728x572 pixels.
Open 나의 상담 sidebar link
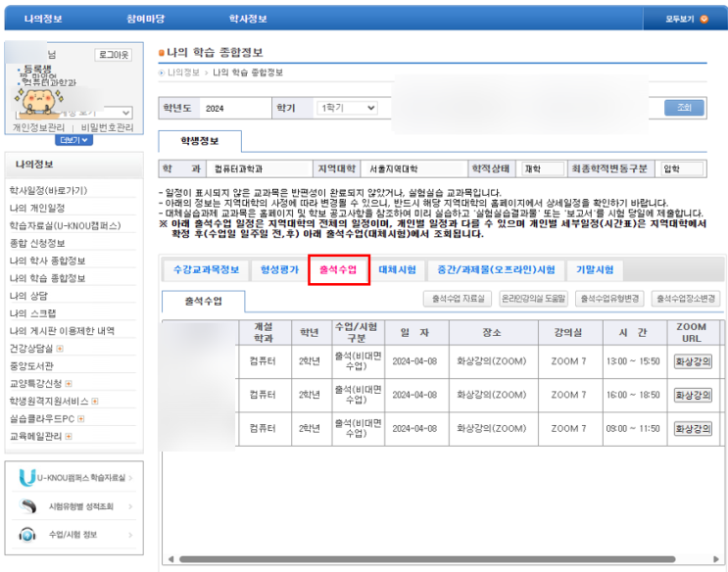(28, 296)
